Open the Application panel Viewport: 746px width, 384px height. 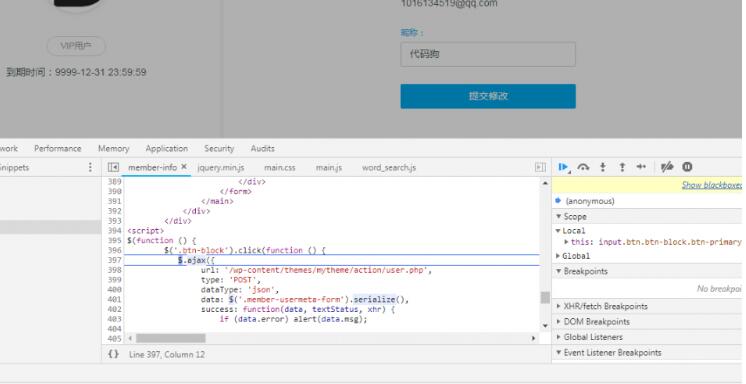tap(167, 148)
